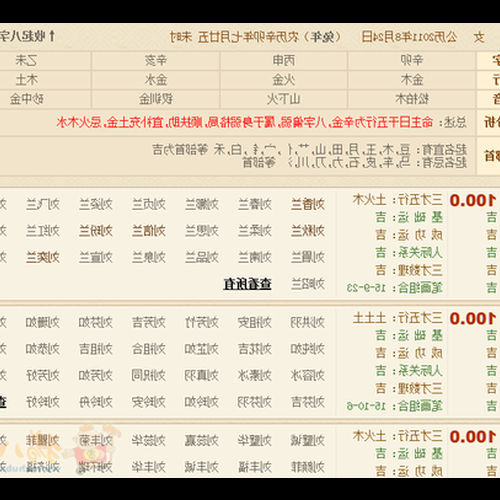Choose the name 刘芳好
Viewport: 500px width, 500px height.
click(43, 376)
